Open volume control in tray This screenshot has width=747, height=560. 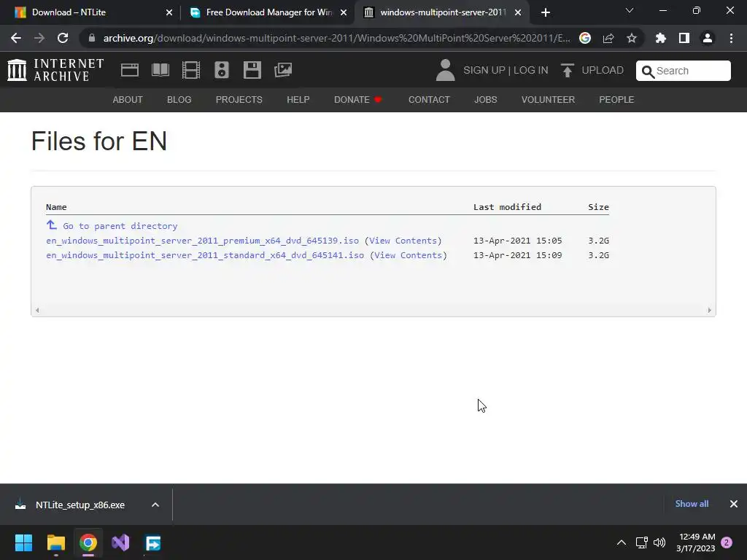[659, 542]
